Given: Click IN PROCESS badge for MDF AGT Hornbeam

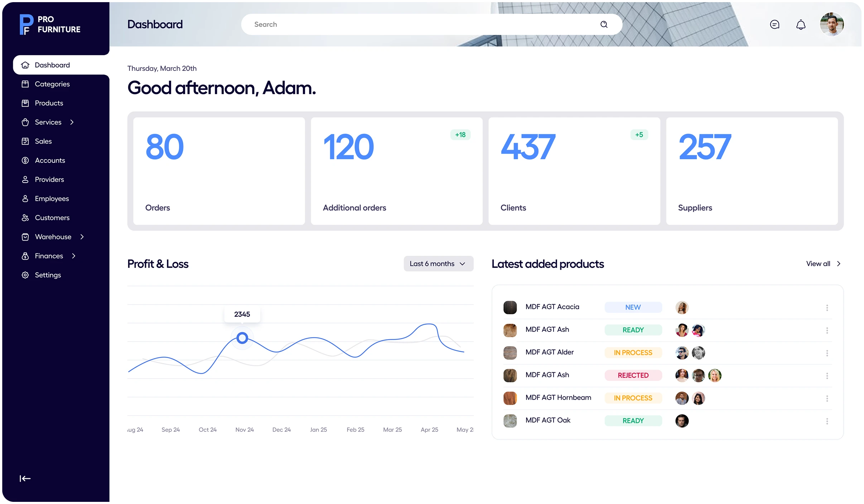Looking at the screenshot, I should 633,398.
